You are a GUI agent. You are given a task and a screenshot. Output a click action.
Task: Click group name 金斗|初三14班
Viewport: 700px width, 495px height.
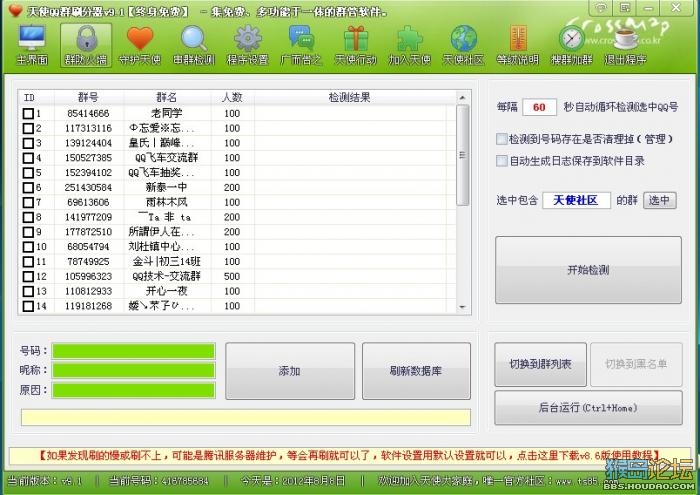point(167,262)
